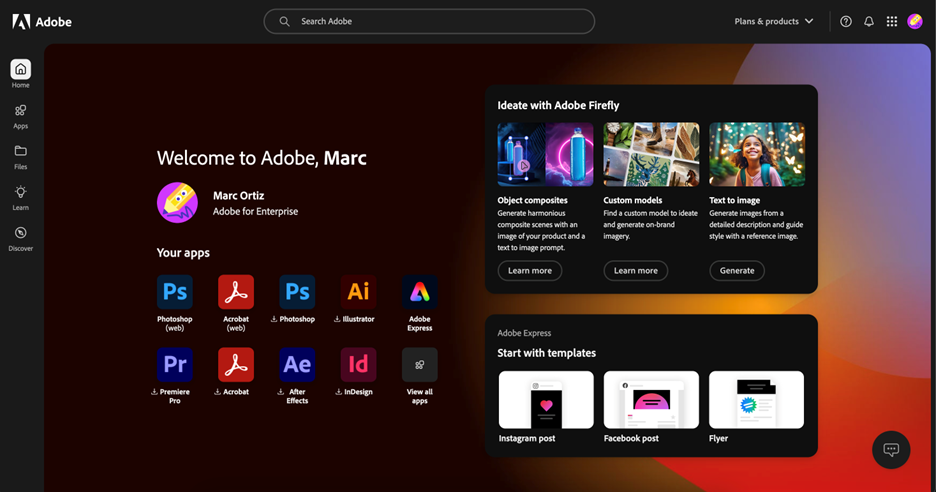Click Generate under Text to image
Viewport: 936px width, 492px height.
tap(737, 270)
